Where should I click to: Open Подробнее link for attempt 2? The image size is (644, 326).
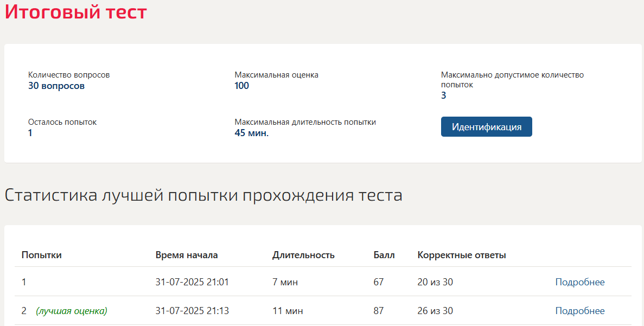click(x=580, y=311)
